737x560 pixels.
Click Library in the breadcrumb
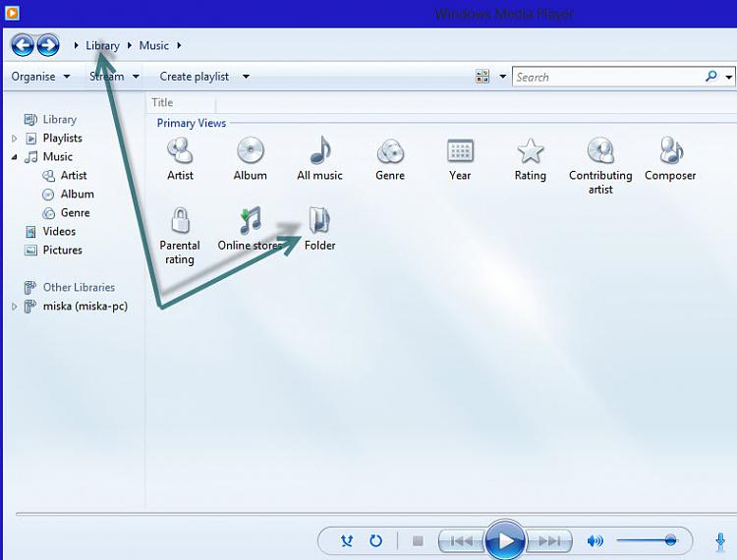pyautogui.click(x=102, y=45)
